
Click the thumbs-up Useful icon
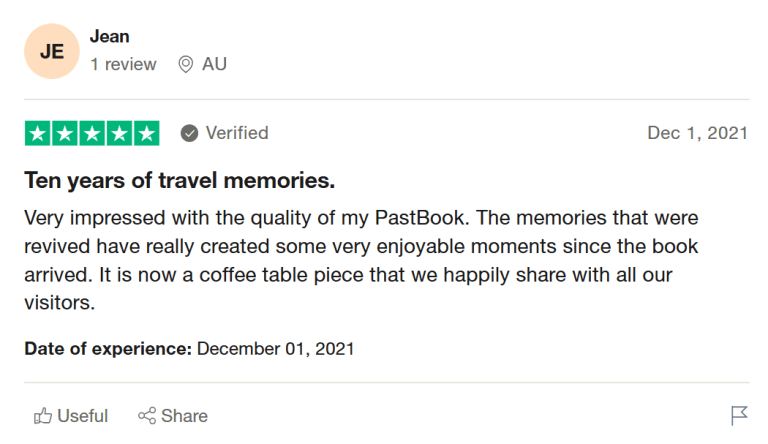pos(43,416)
